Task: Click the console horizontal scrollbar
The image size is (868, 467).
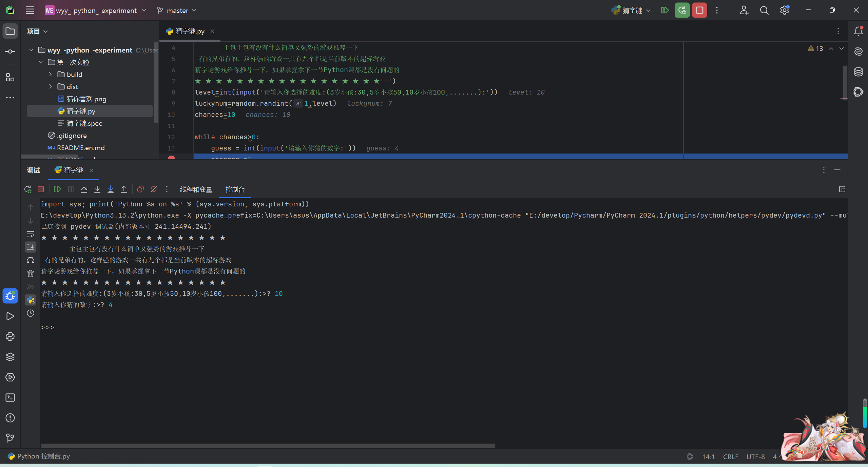Action: point(268,446)
